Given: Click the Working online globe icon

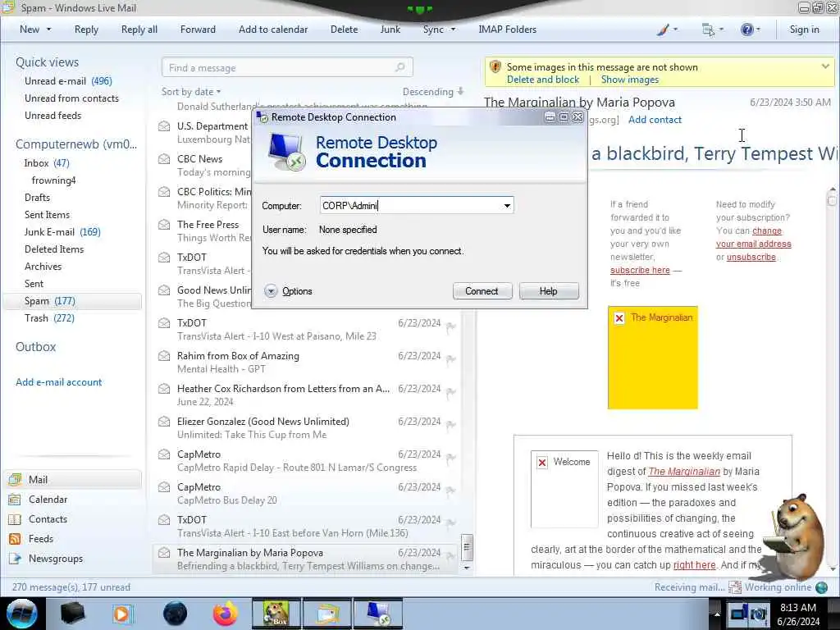Looking at the screenshot, I should coord(821,587).
